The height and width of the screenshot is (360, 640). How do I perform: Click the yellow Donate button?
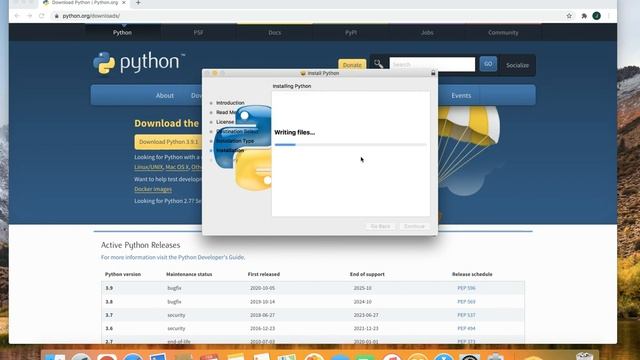352,65
